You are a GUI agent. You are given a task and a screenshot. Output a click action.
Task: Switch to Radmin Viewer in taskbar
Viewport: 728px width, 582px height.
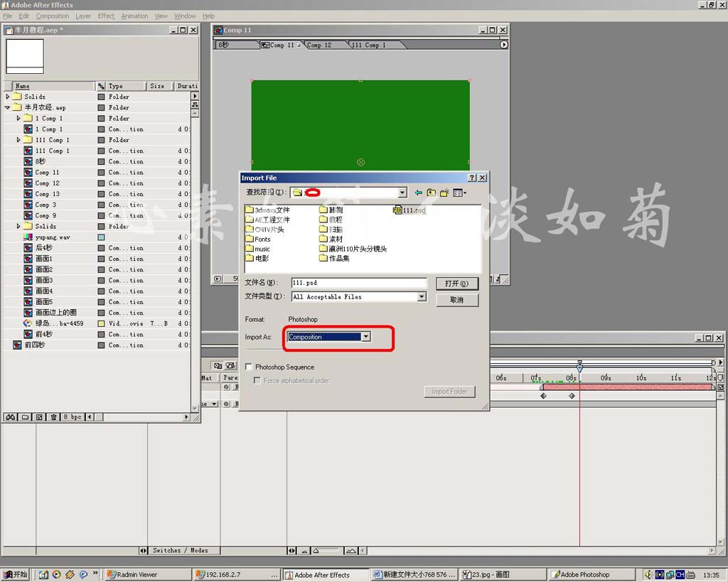[148, 575]
